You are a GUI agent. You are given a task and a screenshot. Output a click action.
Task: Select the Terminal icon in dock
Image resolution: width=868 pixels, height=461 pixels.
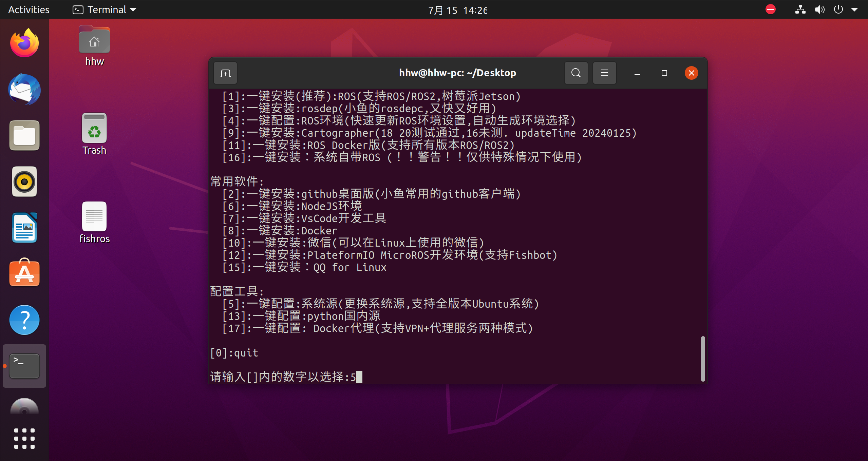(x=24, y=366)
